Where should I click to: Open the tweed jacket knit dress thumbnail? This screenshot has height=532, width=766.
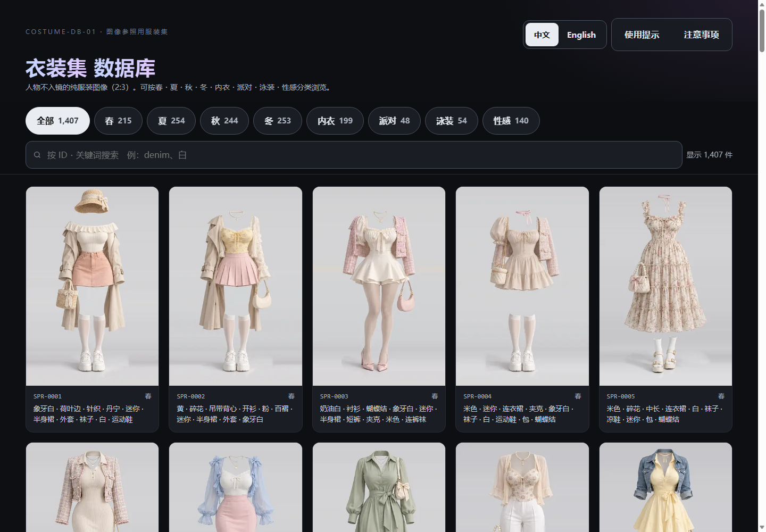92,487
